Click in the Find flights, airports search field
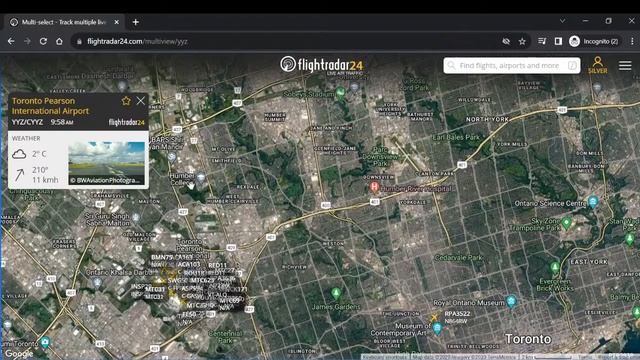Viewport: 640px width, 360px height. pyautogui.click(x=512, y=65)
